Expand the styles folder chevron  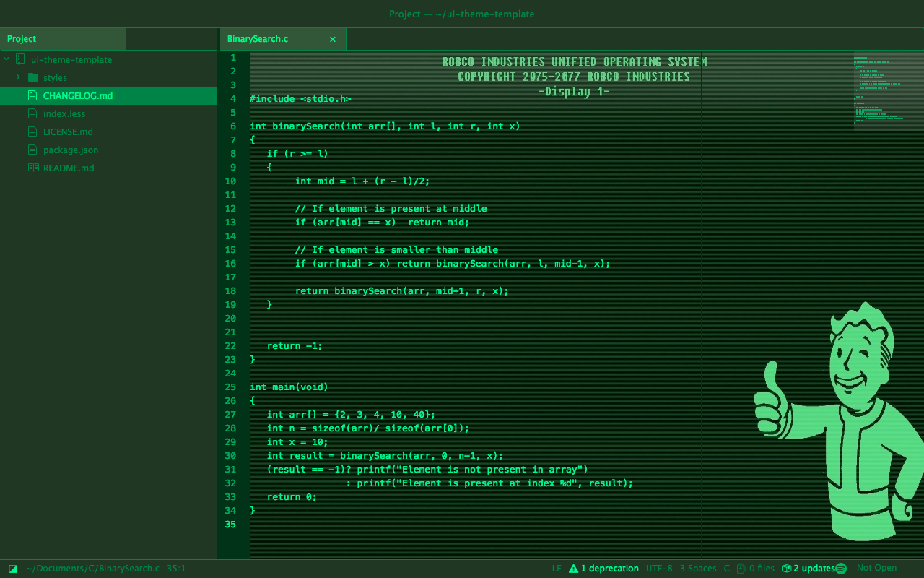18,77
